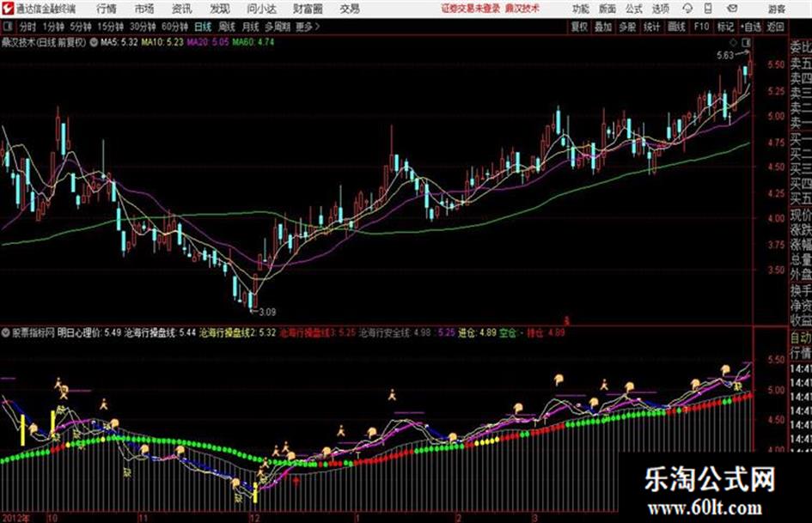Open the 行情 menu
The image size is (812, 523).
click(107, 9)
